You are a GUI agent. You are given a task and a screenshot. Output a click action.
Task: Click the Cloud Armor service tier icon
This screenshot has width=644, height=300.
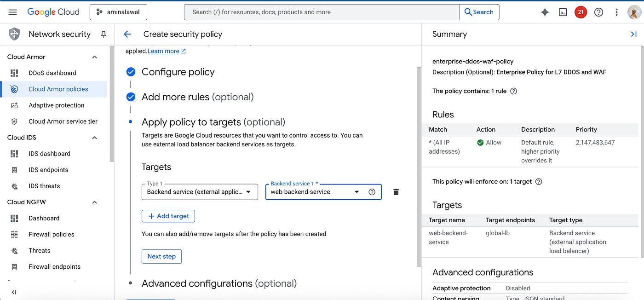pos(14,121)
